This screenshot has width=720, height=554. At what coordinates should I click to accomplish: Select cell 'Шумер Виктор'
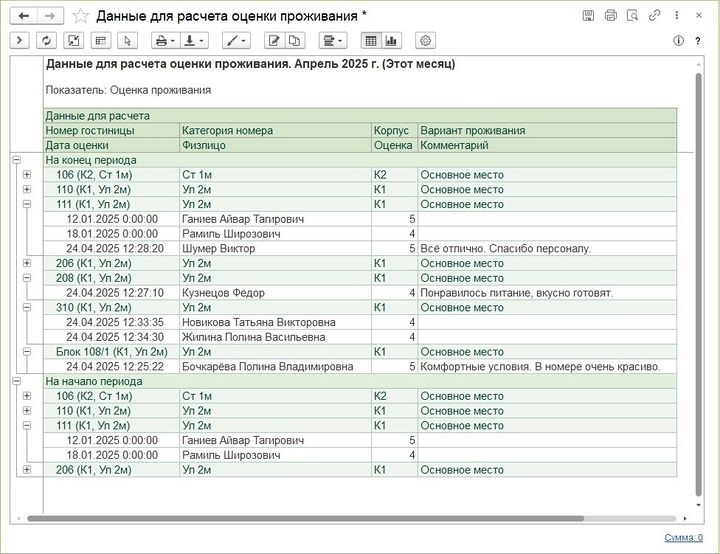click(x=275, y=249)
